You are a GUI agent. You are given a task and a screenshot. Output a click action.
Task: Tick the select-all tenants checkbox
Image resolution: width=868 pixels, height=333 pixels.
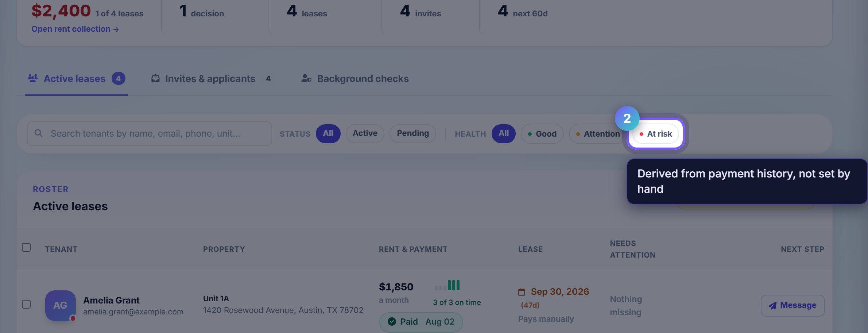26,247
